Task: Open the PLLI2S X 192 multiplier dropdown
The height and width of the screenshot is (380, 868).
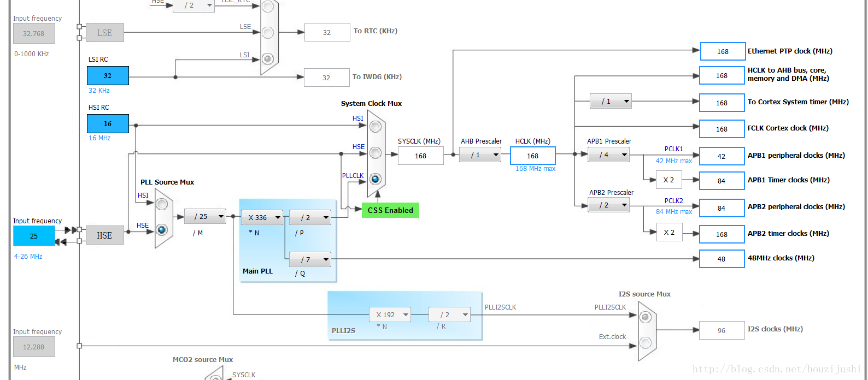Action: 390,314
